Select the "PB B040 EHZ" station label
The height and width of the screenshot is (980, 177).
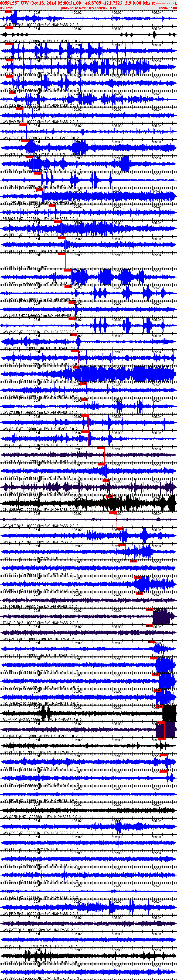(13, 672)
